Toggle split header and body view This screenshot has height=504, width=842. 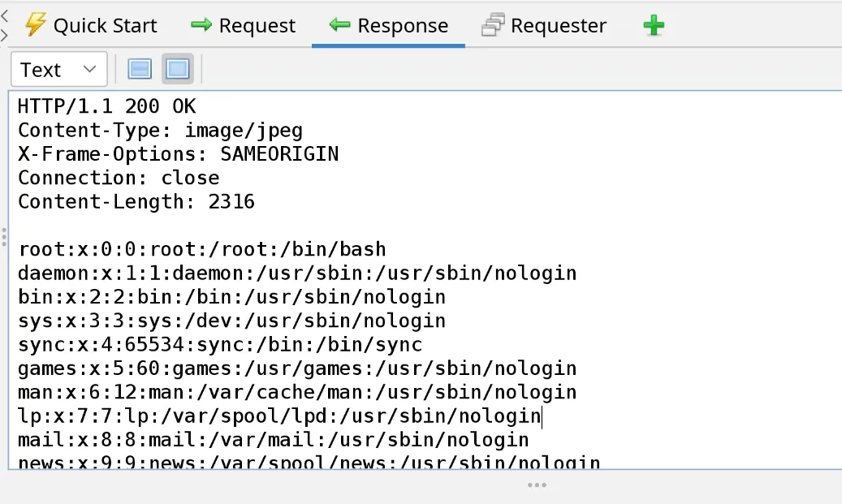pyautogui.click(x=140, y=69)
